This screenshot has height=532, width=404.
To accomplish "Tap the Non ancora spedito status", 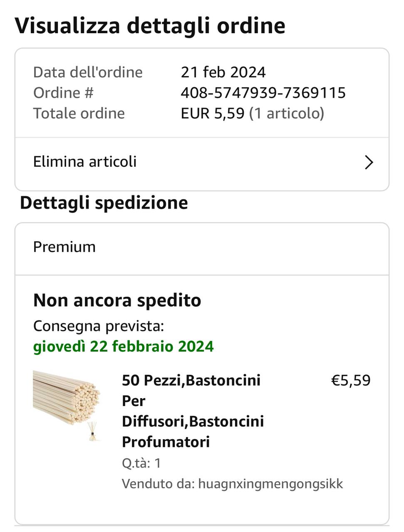I will point(117,300).
